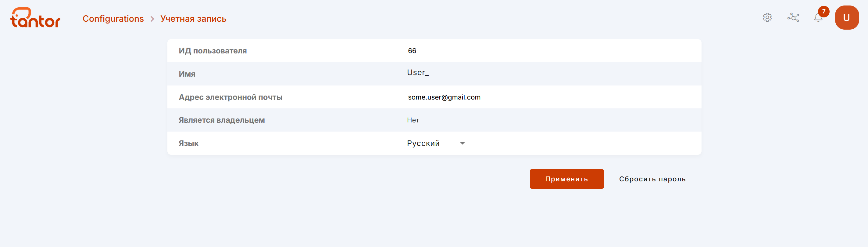Click the breadcrumb chevron separator

[152, 19]
